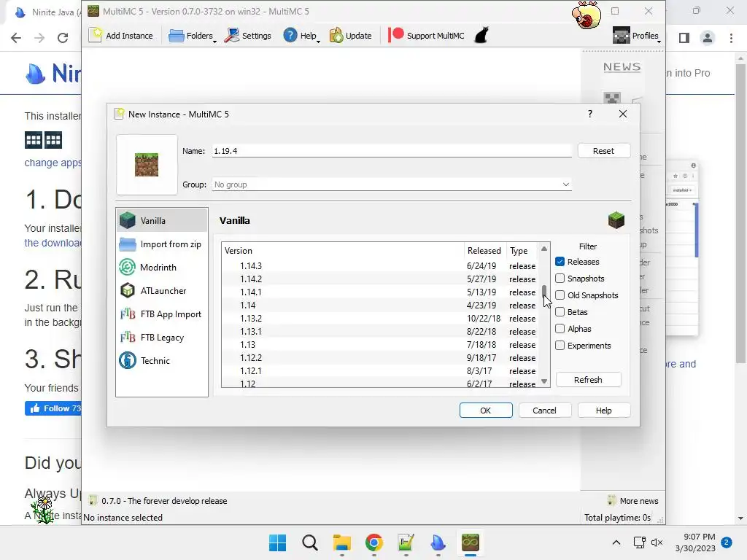Select version 1.14.3 in the list

click(x=380, y=265)
